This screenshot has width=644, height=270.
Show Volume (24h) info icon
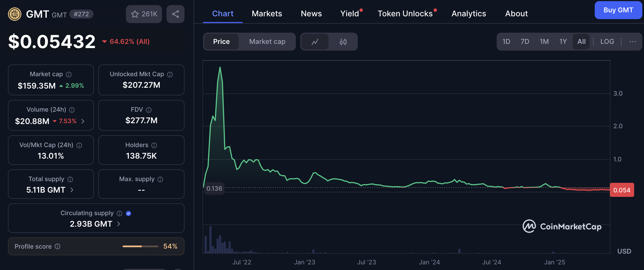coord(72,110)
